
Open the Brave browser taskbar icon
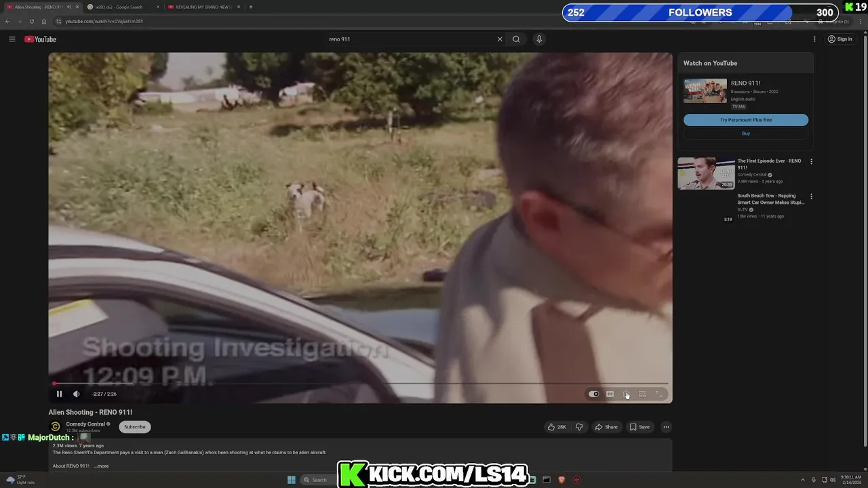(x=561, y=480)
